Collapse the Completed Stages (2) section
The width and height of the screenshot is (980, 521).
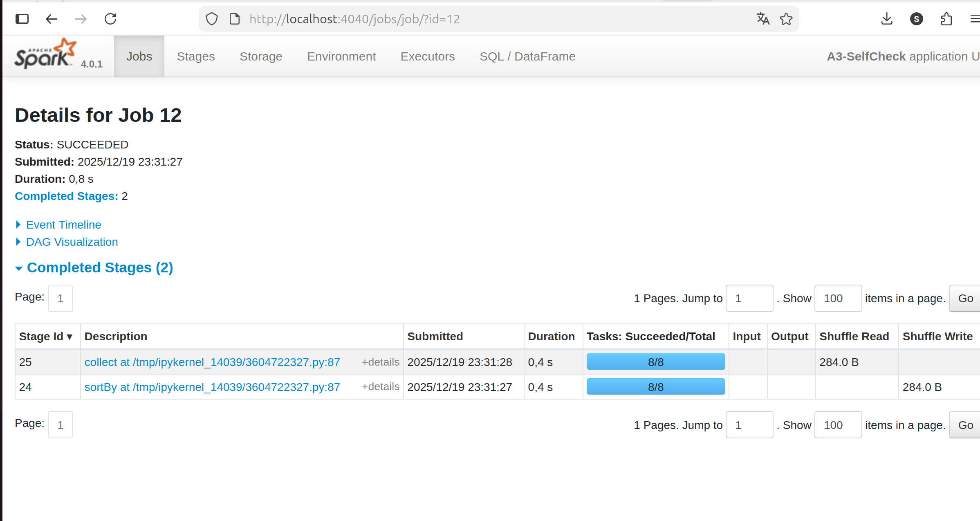pyautogui.click(x=100, y=268)
